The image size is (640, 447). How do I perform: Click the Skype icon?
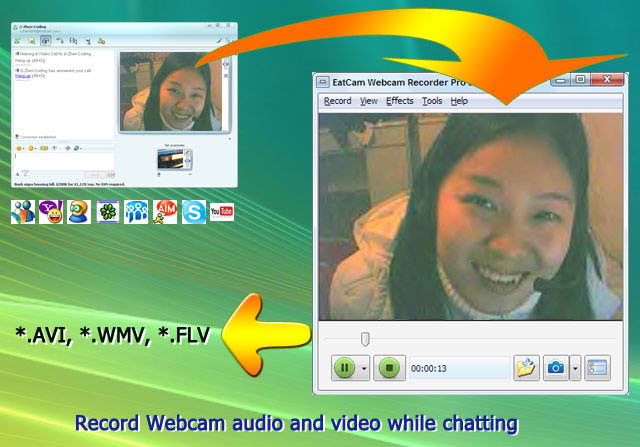tap(194, 211)
